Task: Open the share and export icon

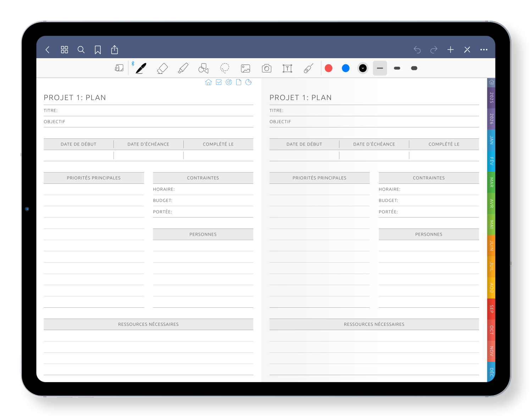Action: click(x=114, y=49)
